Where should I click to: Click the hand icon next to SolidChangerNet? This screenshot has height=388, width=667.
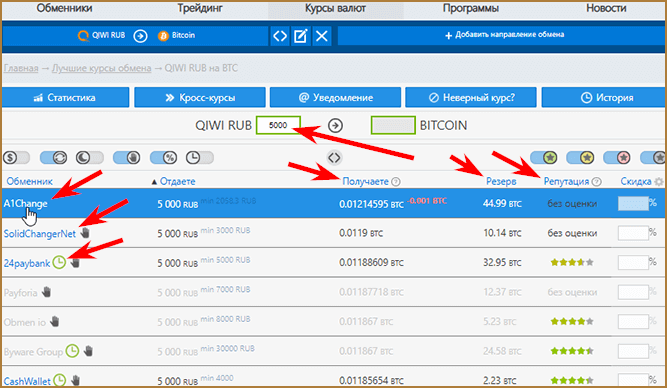coord(85,233)
